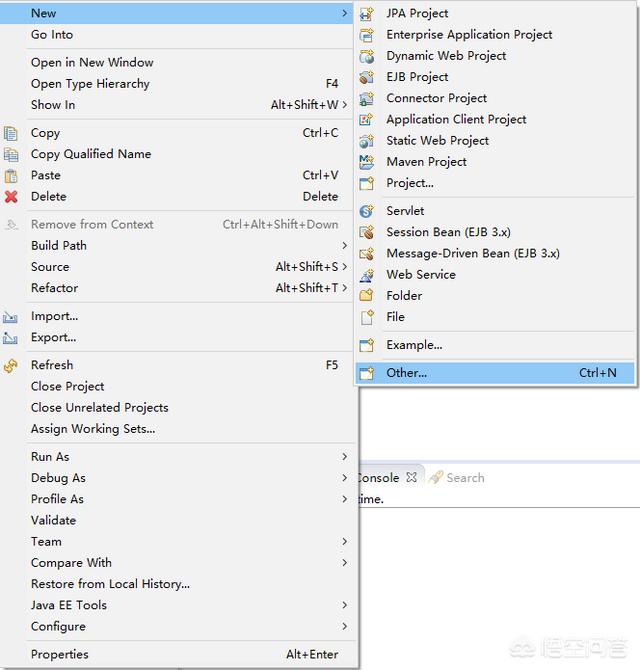
Task: Click the Other... wizard icon
Action: pos(367,373)
